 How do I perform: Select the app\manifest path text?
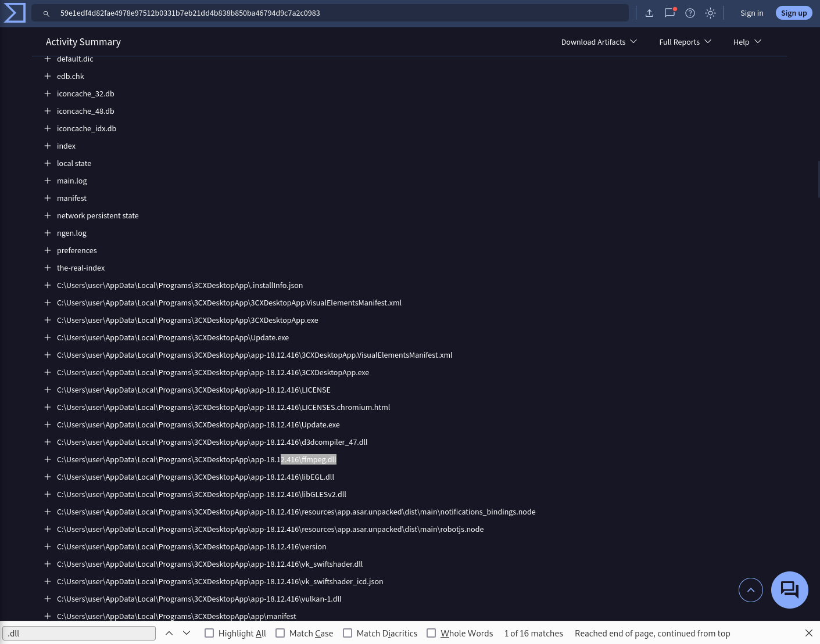click(x=177, y=616)
